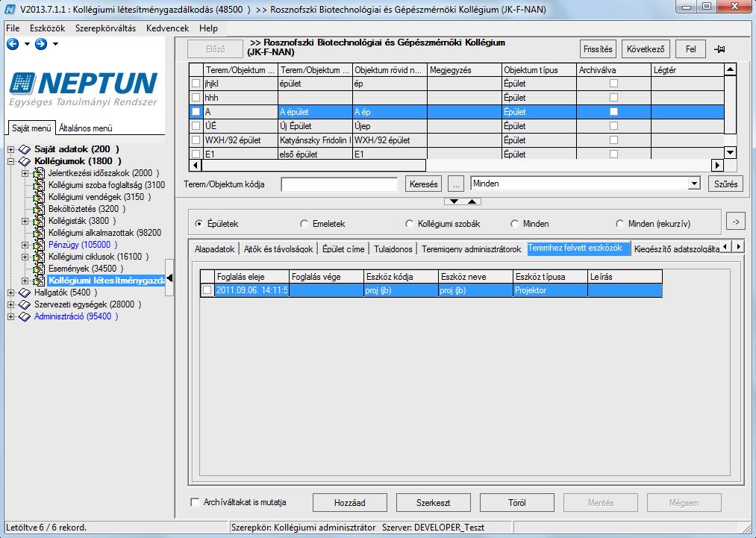756x538 pixels.
Task: Expand the Hallgatók tree node
Action: 10,293
